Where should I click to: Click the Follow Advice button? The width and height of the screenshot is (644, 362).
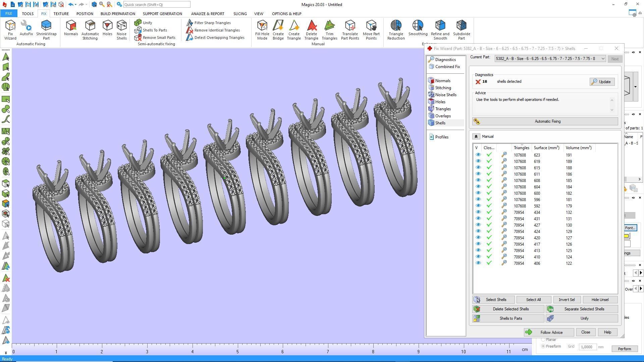pyautogui.click(x=549, y=332)
